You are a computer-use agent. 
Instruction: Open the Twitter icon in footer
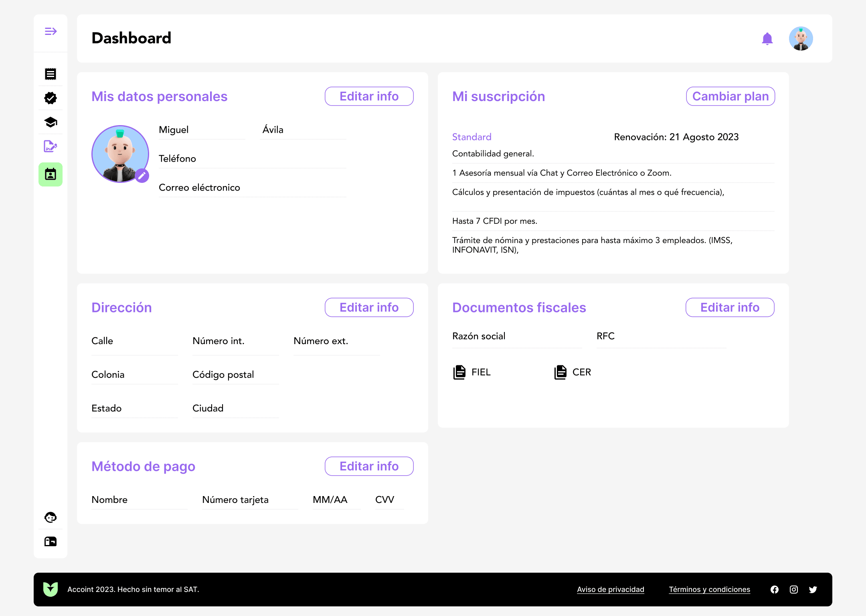[813, 590]
